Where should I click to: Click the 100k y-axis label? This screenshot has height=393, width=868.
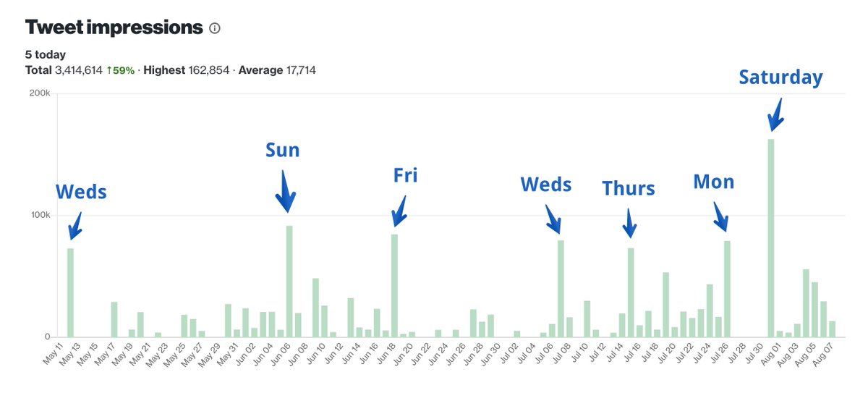(x=38, y=215)
